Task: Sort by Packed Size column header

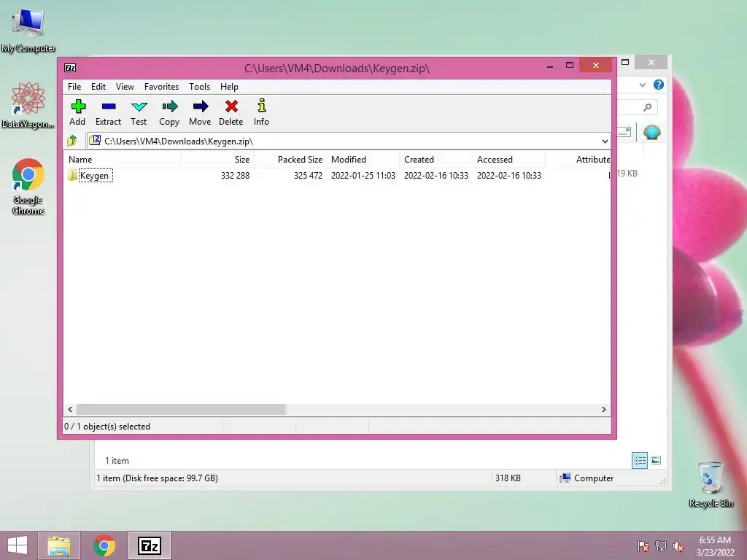Action: click(x=290, y=160)
